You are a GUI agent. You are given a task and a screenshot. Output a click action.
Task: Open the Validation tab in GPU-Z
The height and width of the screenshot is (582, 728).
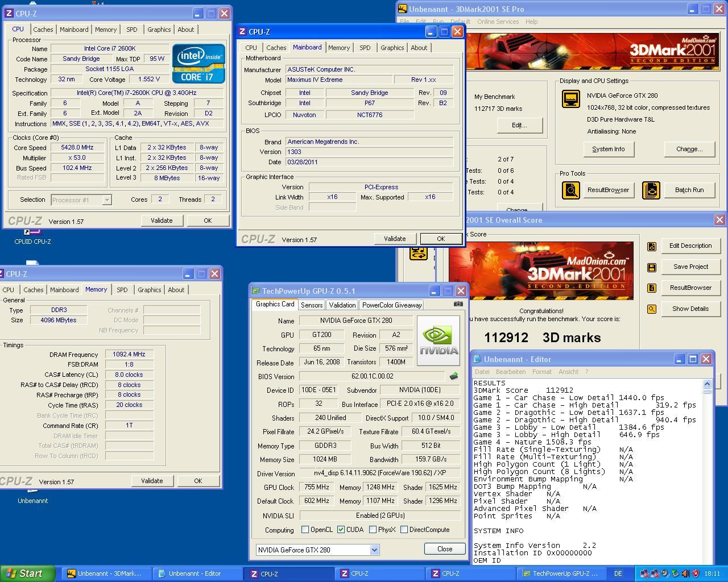point(342,305)
